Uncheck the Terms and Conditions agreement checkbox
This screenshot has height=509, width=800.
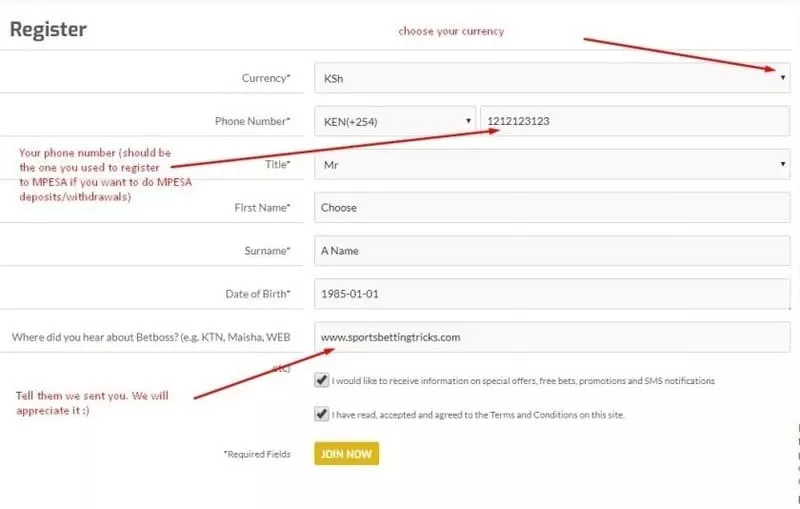(321, 414)
